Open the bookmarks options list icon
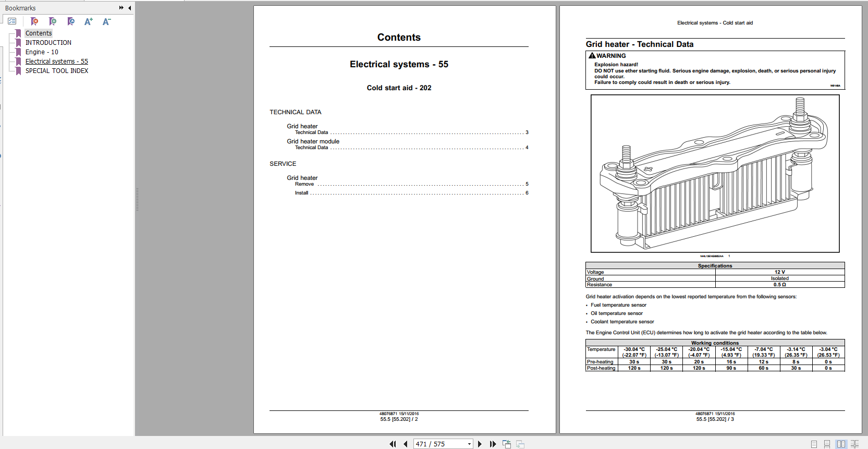 (x=12, y=21)
